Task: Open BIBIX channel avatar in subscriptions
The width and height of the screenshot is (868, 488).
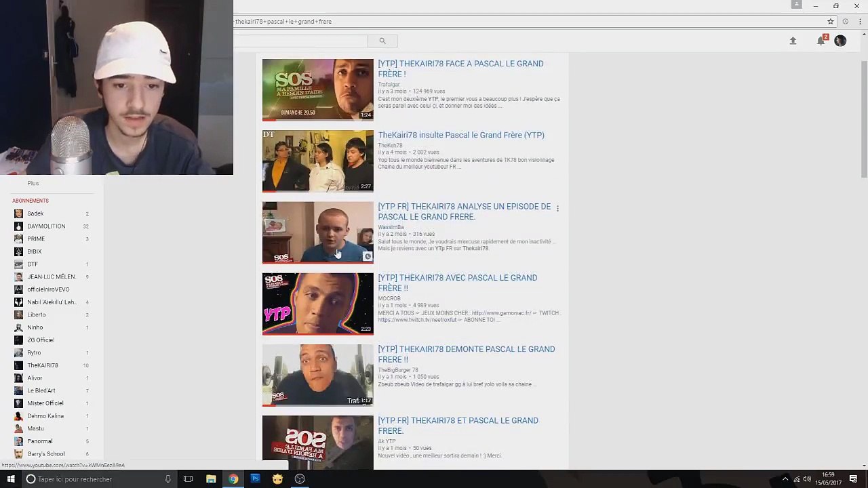Action: tap(19, 251)
